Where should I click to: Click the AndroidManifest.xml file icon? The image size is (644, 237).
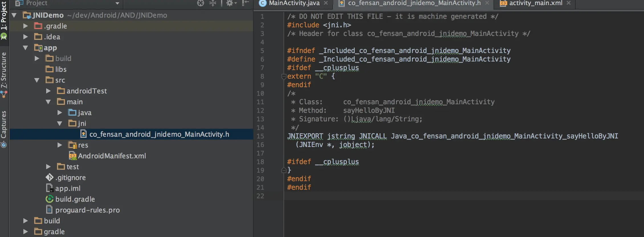point(73,156)
